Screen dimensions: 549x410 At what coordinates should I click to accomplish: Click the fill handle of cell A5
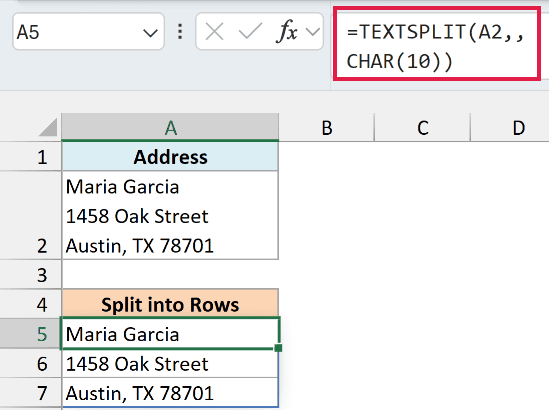(x=278, y=348)
